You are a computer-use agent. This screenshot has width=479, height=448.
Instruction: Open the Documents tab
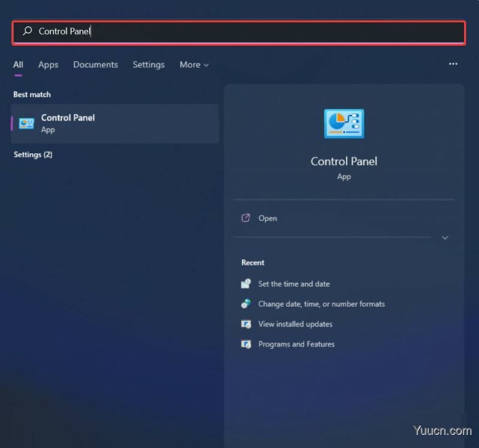click(95, 65)
